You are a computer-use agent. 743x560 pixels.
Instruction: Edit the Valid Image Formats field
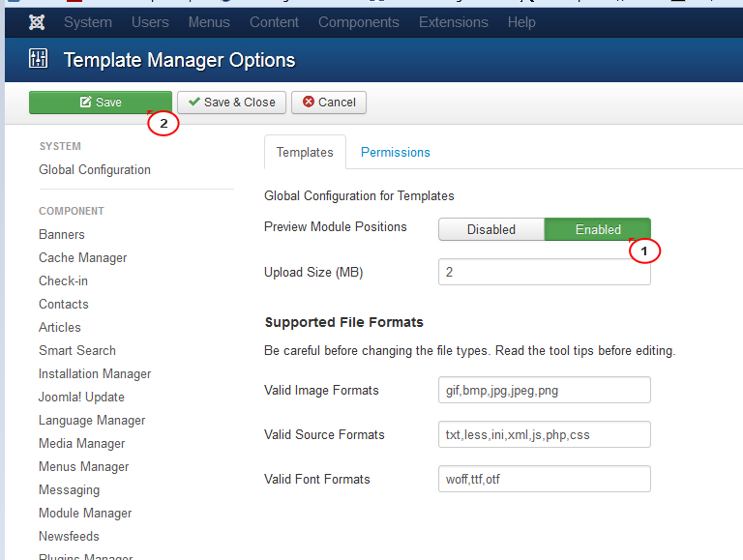pyautogui.click(x=544, y=390)
